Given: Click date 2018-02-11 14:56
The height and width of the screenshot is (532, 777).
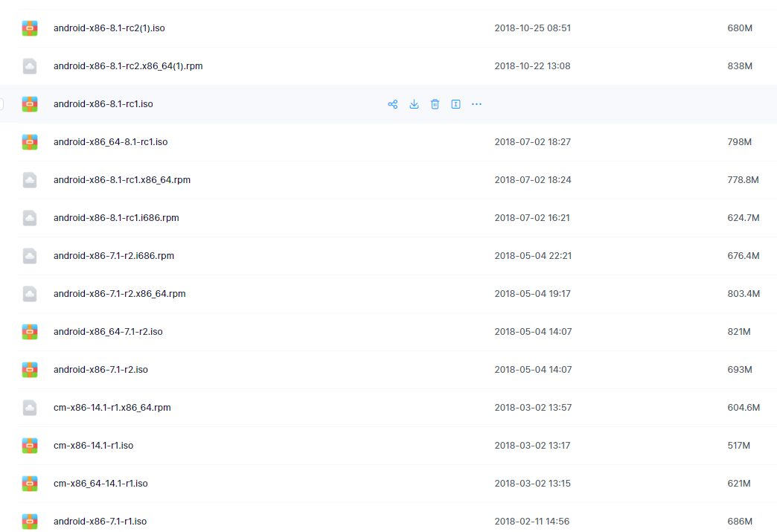Looking at the screenshot, I should (532, 522).
